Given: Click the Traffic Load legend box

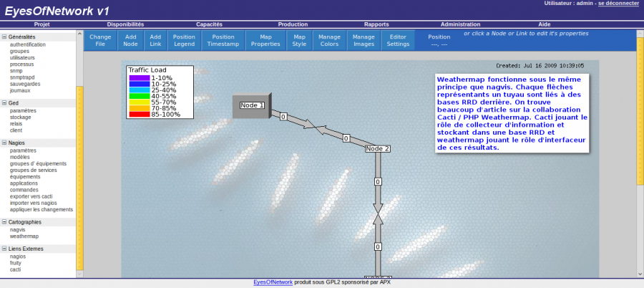Looking at the screenshot, I should pyautogui.click(x=160, y=92).
